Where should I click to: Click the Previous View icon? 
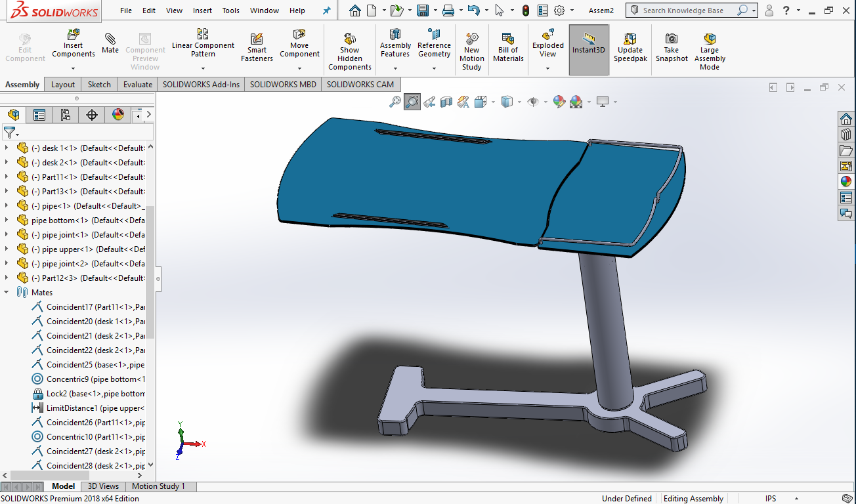tap(429, 102)
